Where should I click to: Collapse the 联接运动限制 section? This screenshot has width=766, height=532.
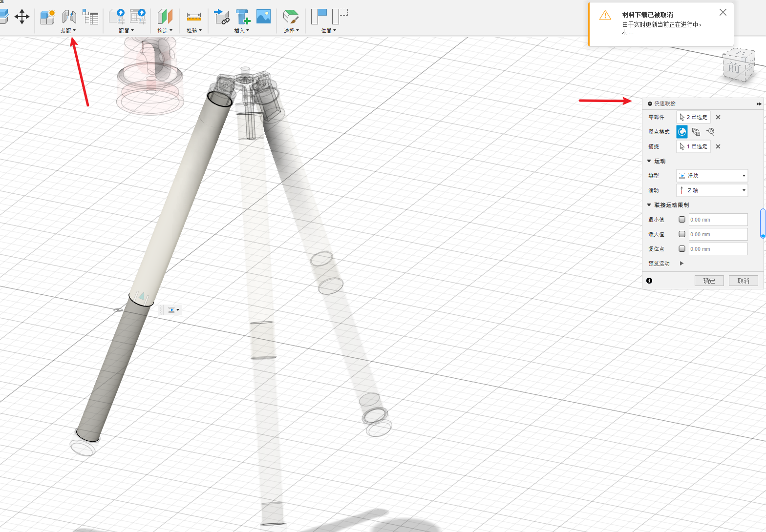(x=649, y=205)
